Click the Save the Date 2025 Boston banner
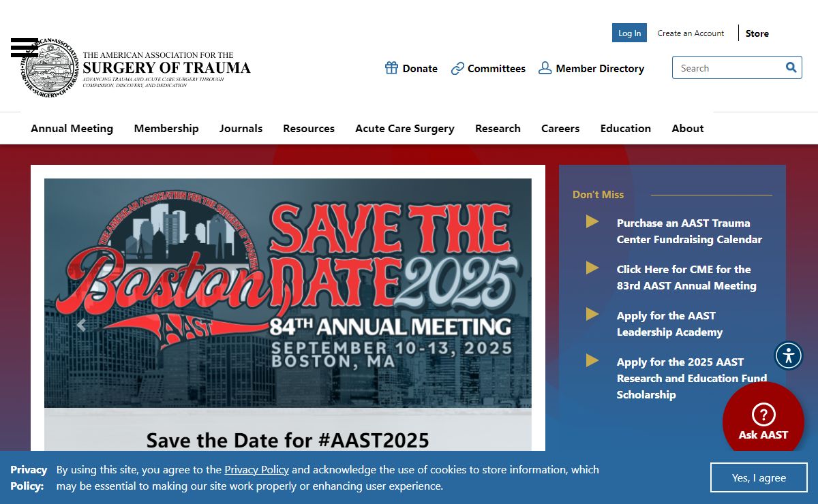This screenshot has height=504, width=818. tap(288, 293)
